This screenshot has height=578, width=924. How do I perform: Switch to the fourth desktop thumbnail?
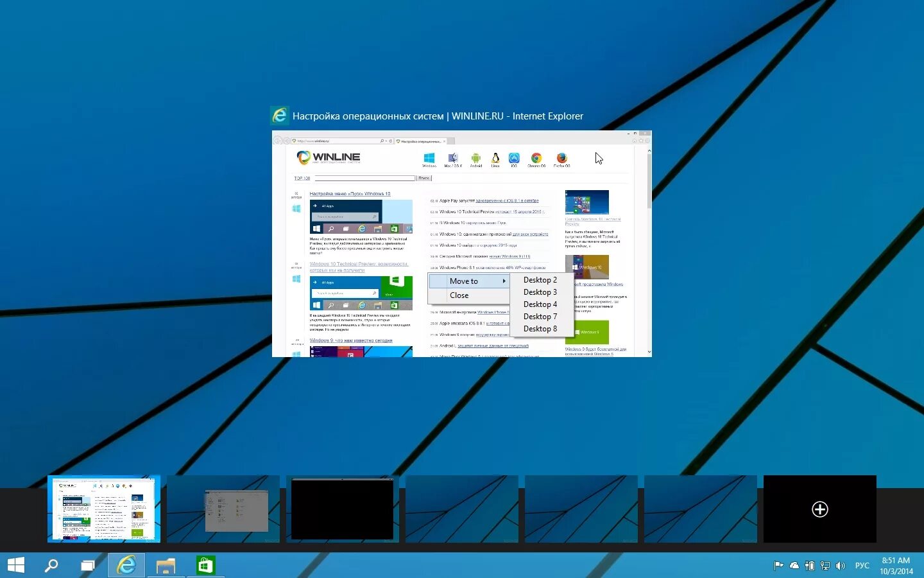[462, 509]
